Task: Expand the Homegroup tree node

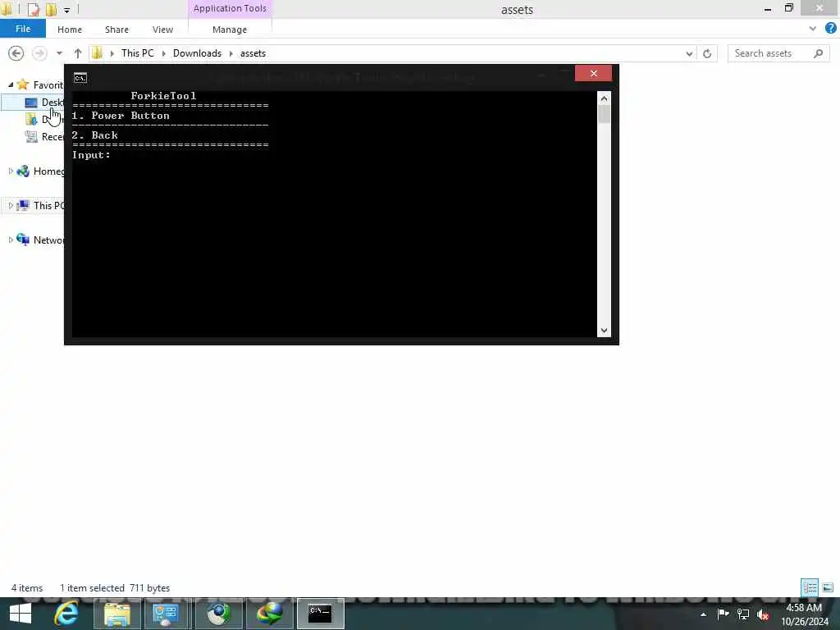Action: pyautogui.click(x=10, y=171)
